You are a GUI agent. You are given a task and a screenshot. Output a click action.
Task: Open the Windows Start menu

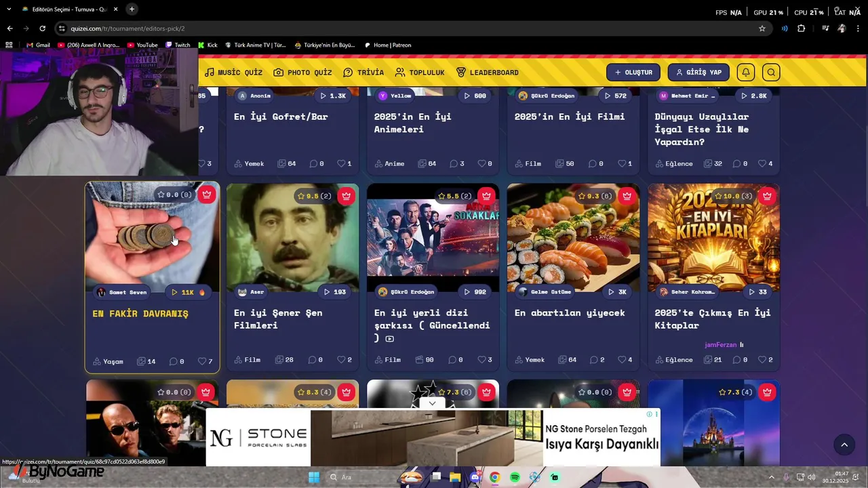(x=314, y=477)
